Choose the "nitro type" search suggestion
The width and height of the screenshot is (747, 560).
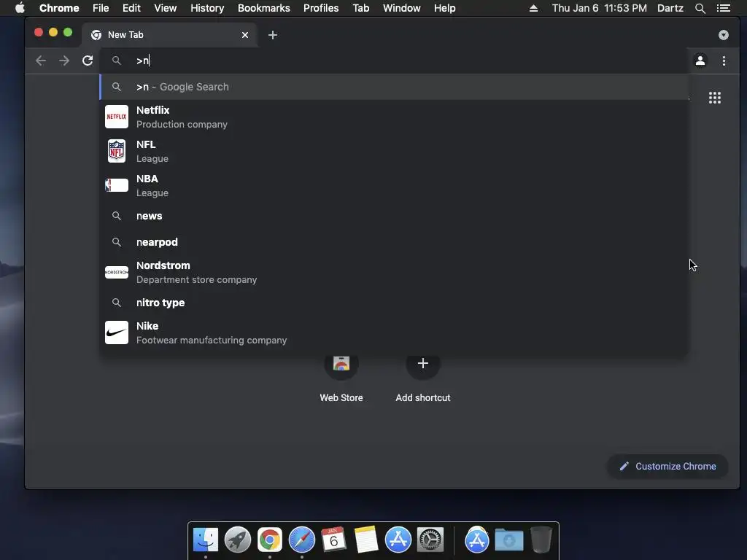point(393,303)
